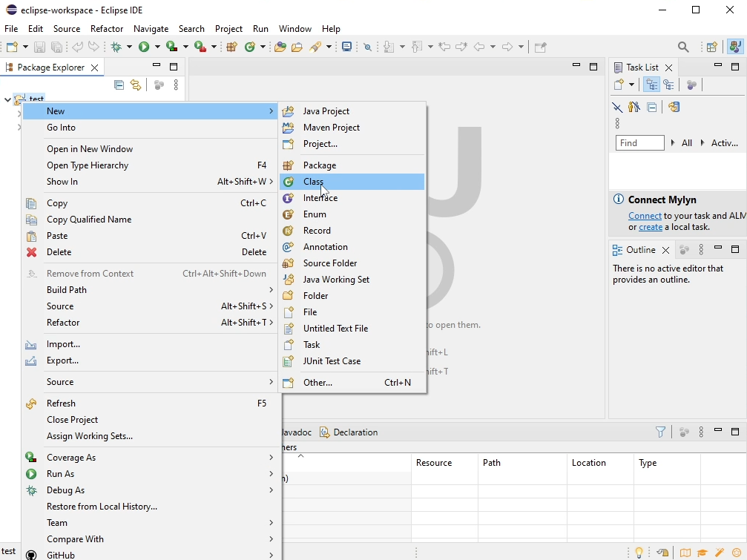Toggle Link with Editor in Package Explorer
The width and height of the screenshot is (747, 560).
136,85
